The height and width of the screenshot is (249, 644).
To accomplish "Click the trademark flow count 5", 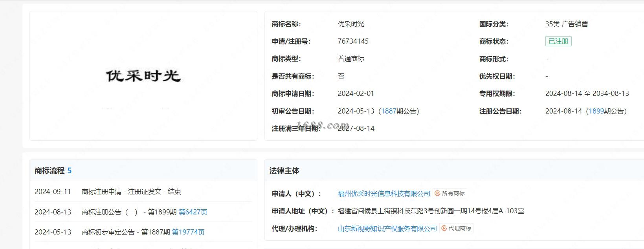I will click(70, 170).
